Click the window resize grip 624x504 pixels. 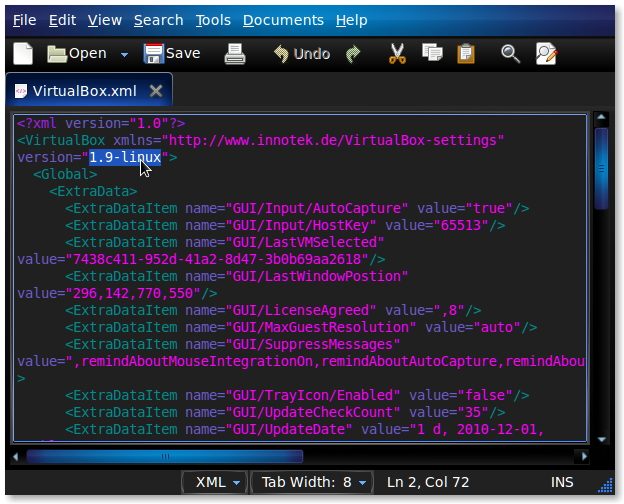606,486
